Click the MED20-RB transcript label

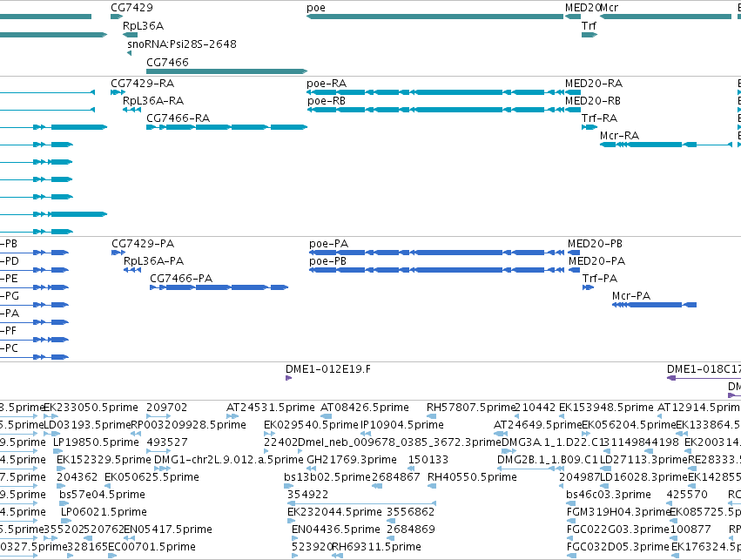pyautogui.click(x=593, y=101)
